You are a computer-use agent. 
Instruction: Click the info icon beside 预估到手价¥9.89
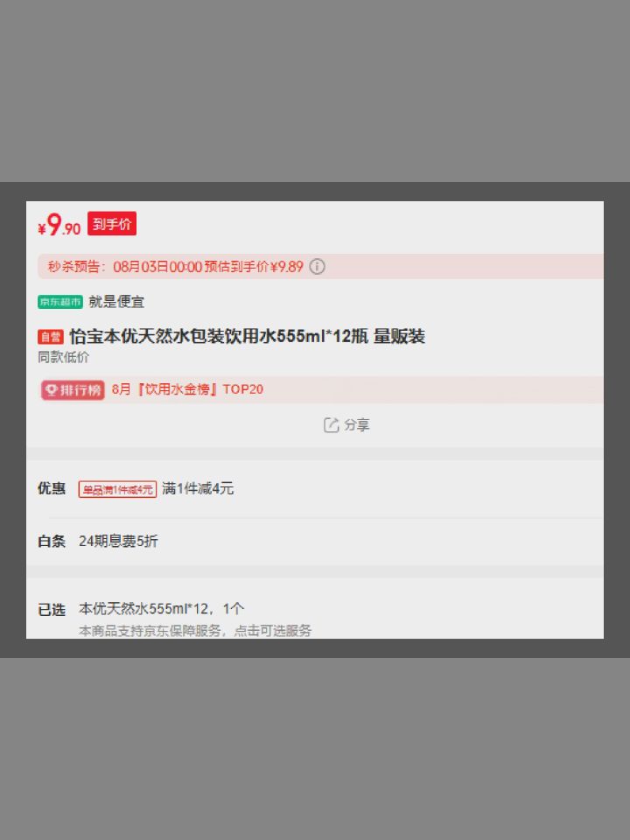click(317, 266)
